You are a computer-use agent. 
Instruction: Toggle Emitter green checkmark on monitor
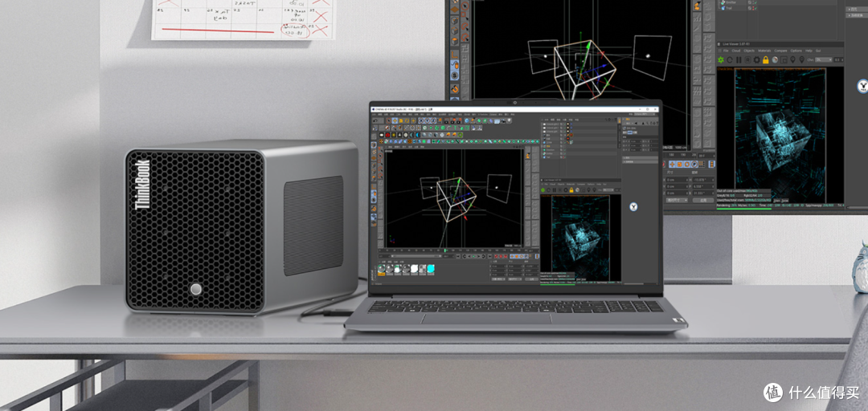pyautogui.click(x=755, y=2)
